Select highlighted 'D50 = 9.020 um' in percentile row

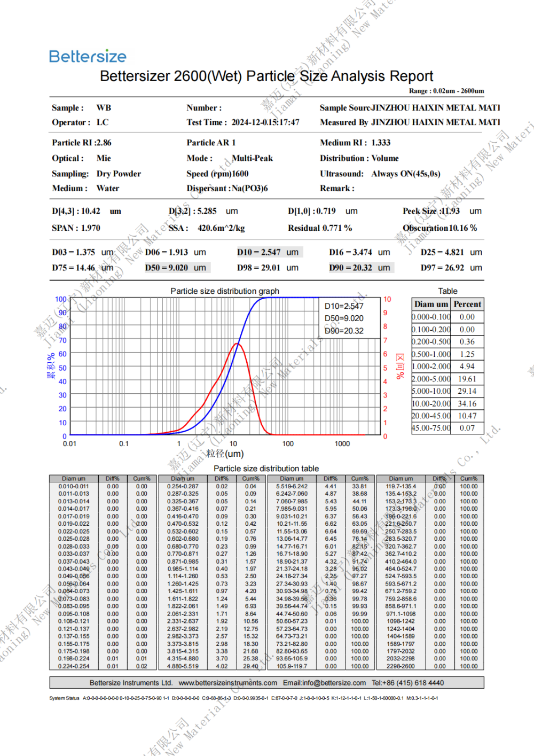click(x=177, y=268)
